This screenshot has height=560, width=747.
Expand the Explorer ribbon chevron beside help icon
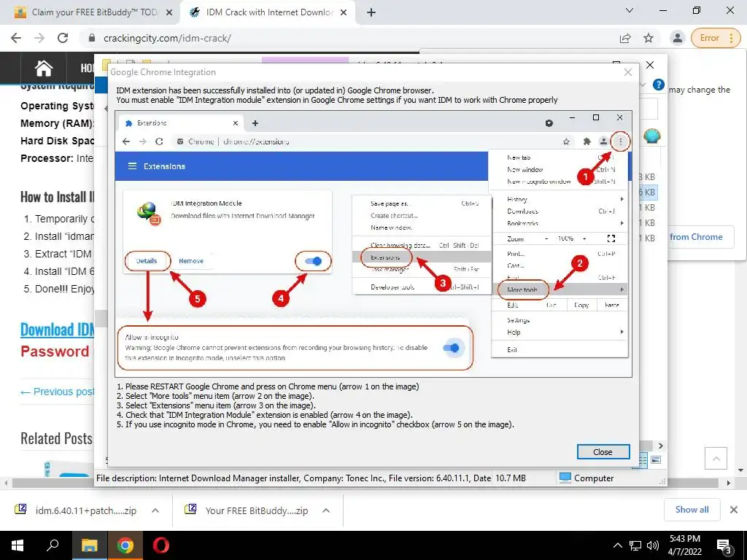point(643,85)
